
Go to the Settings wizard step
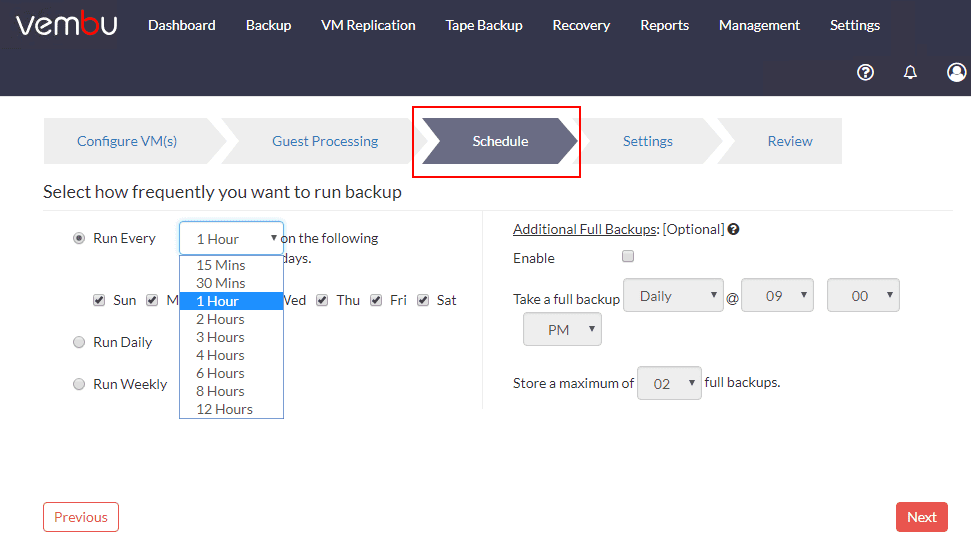[x=648, y=141]
